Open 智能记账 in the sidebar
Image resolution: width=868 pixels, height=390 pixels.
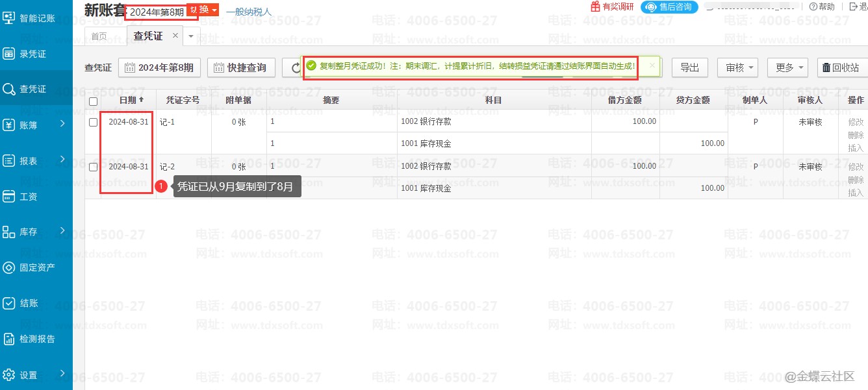pyautogui.click(x=36, y=18)
